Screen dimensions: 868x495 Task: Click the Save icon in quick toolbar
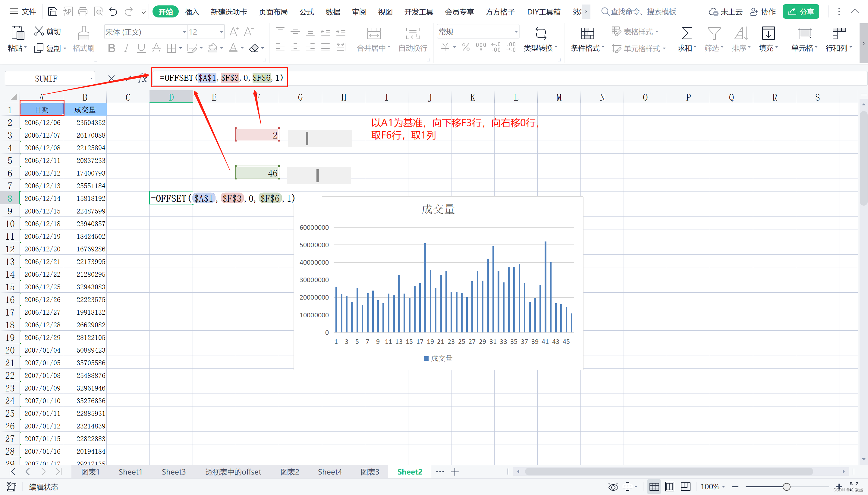click(x=52, y=11)
